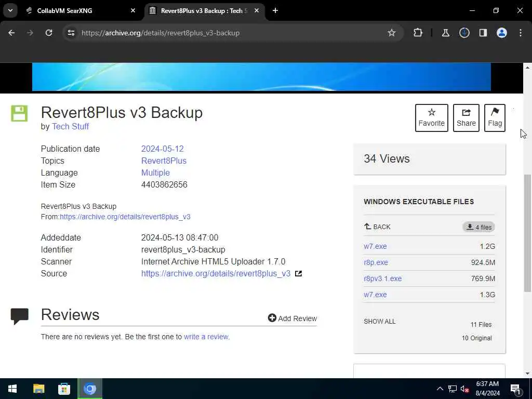Select the 11 Files count text
532x399 pixels.
[481, 325]
